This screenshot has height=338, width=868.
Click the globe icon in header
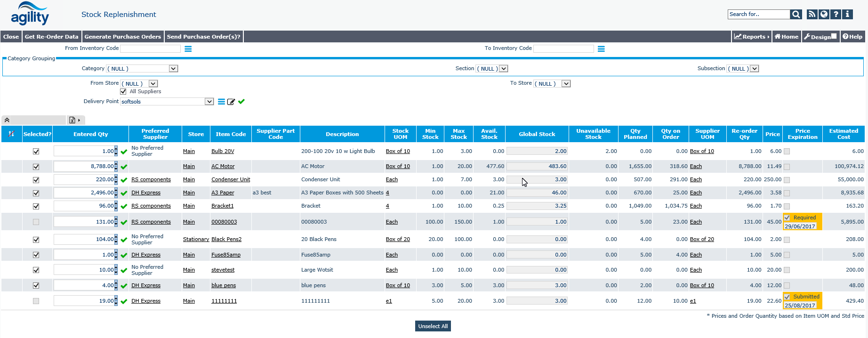tap(824, 14)
